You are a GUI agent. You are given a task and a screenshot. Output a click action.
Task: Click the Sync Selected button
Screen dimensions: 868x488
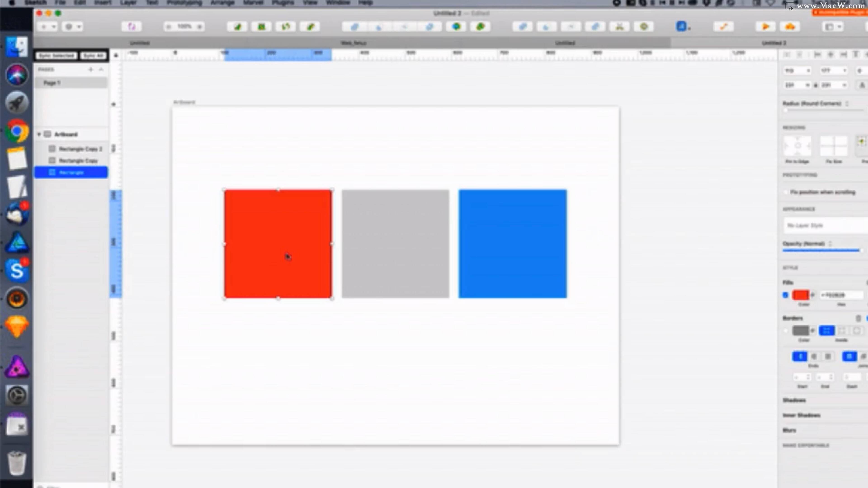tap(56, 56)
